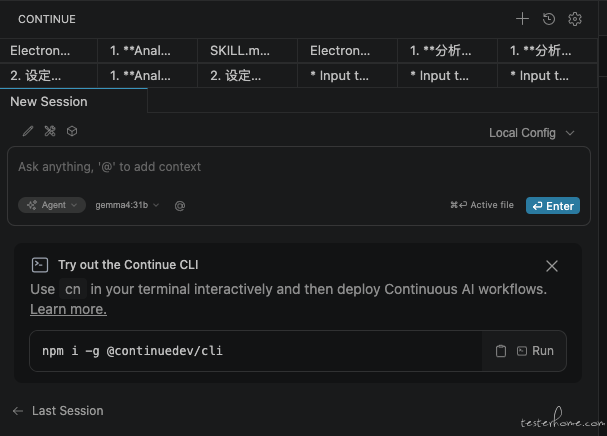Open session history clock icon
This screenshot has height=436, width=607.
[x=549, y=19]
